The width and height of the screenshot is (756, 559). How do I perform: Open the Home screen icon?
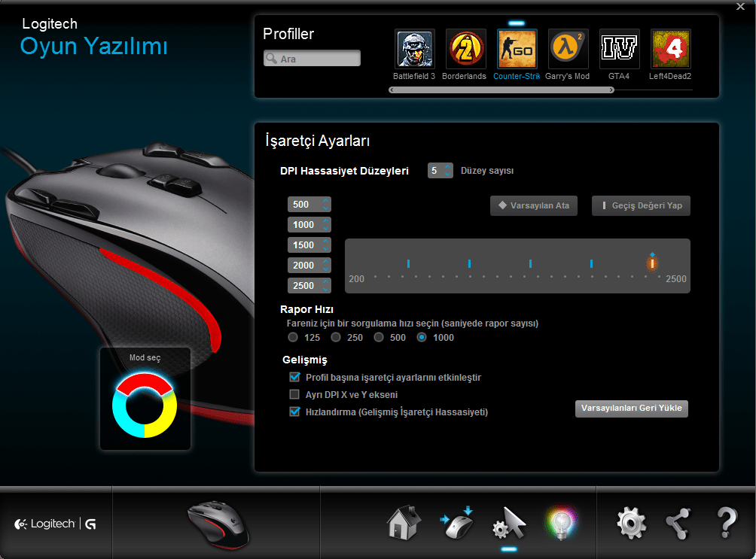403,522
